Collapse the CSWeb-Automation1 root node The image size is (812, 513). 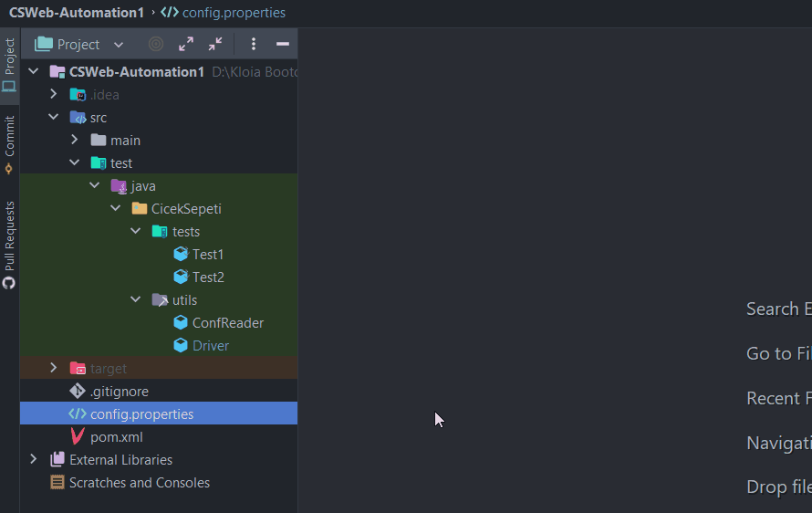pyautogui.click(x=34, y=71)
